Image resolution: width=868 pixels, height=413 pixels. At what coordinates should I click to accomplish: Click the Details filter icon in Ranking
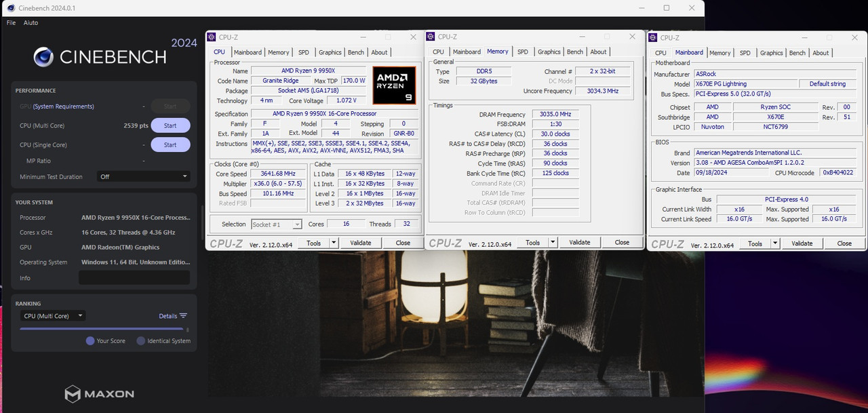[x=183, y=316]
